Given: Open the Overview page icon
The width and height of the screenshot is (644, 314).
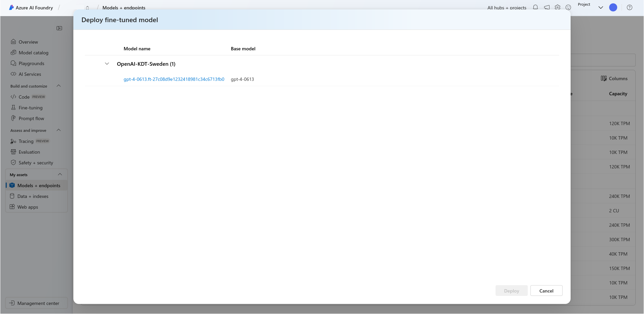Looking at the screenshot, I should 13,42.
